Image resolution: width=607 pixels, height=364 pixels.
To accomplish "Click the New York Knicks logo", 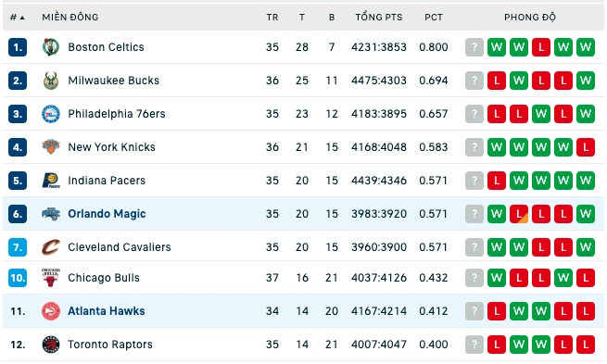I will point(51,147).
